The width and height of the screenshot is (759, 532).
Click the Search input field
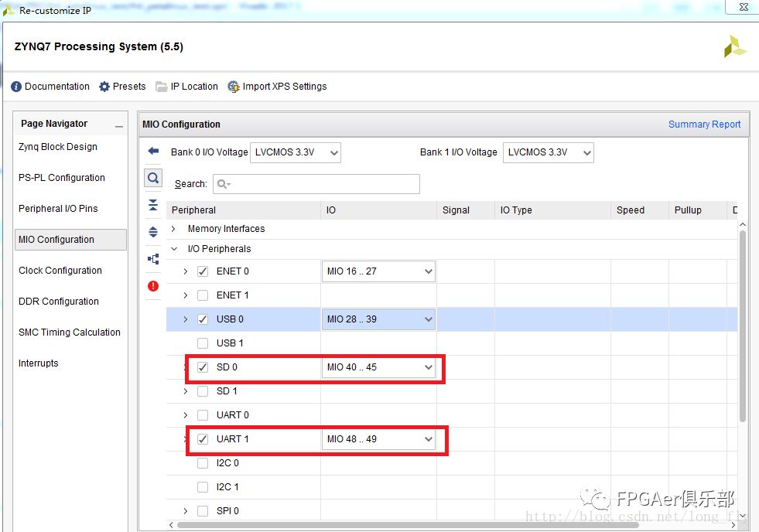(316, 184)
